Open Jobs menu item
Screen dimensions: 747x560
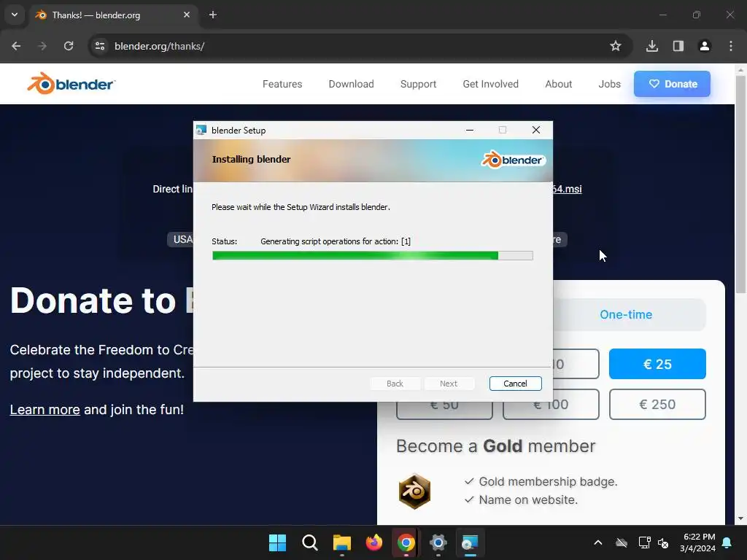click(x=609, y=84)
